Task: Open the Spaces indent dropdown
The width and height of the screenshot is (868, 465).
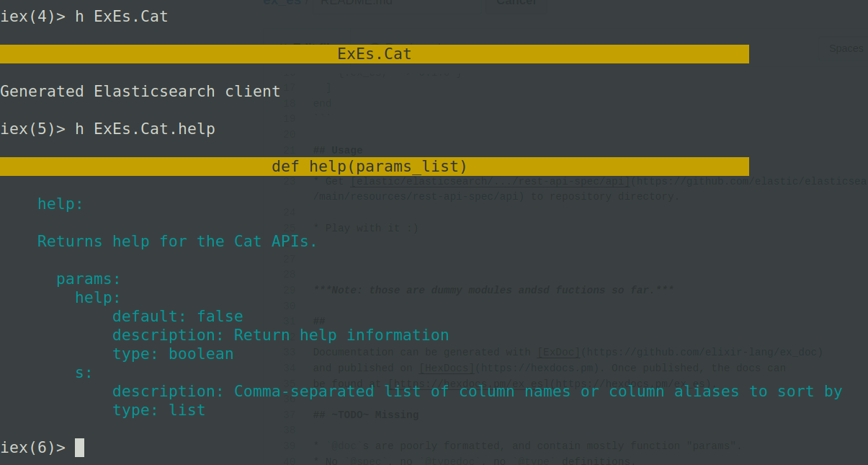Action: (x=846, y=48)
